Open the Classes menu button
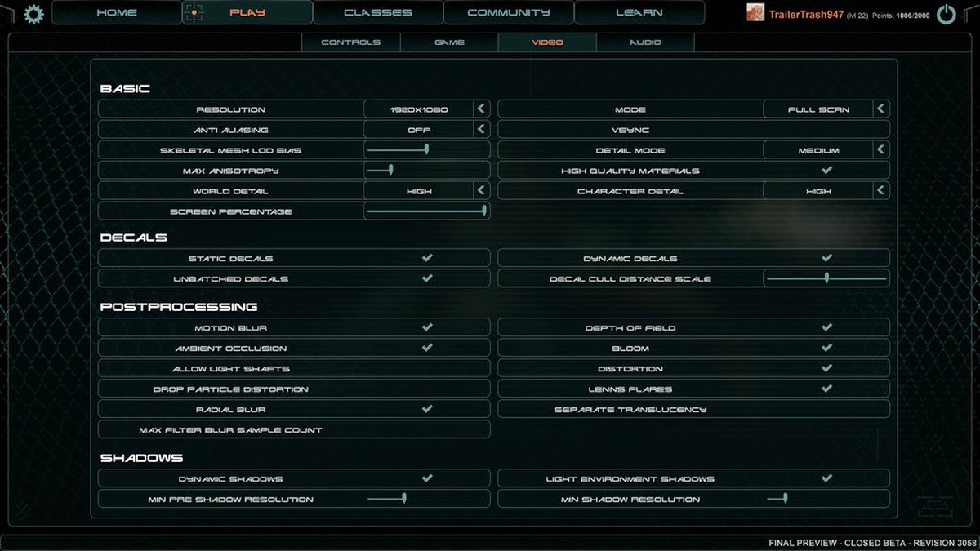 [378, 12]
